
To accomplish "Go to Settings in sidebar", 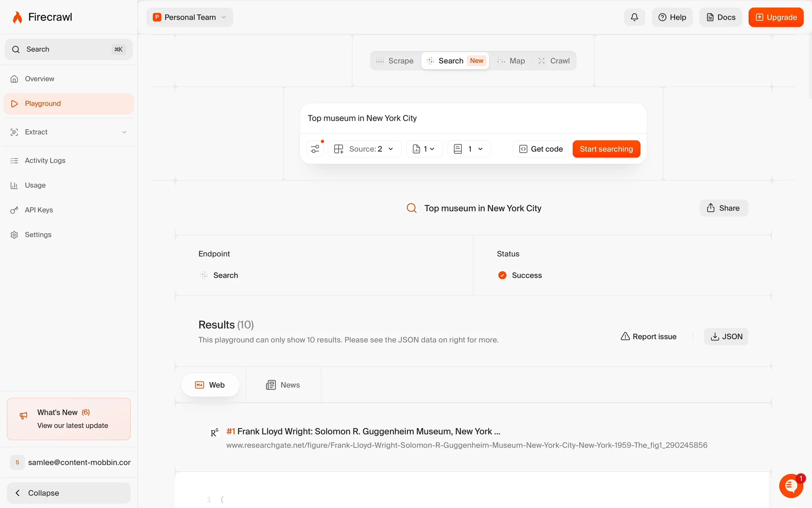I will click(x=38, y=235).
